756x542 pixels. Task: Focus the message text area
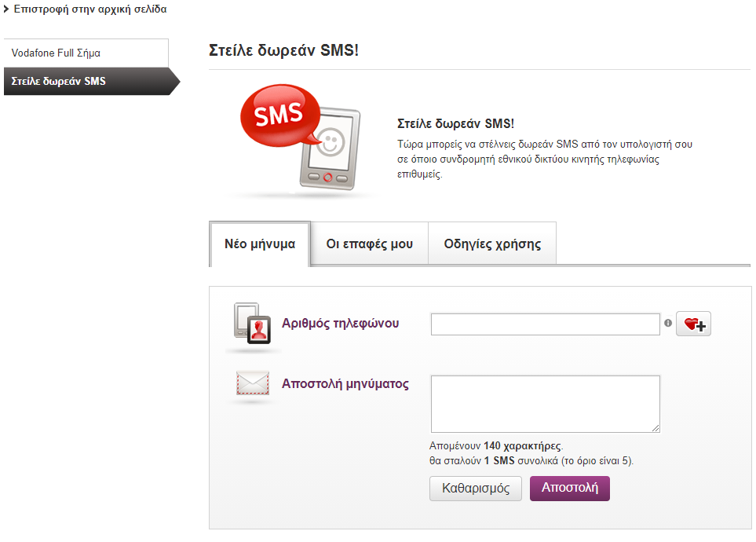pos(546,404)
